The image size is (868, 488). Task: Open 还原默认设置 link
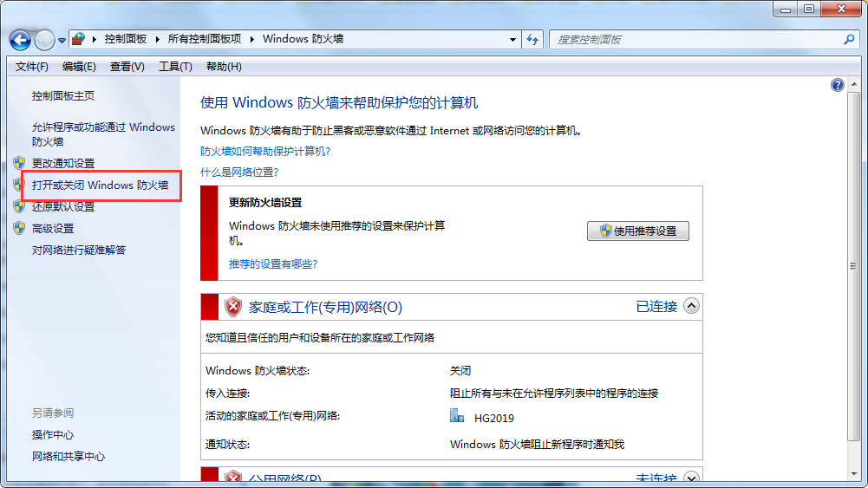click(x=63, y=206)
